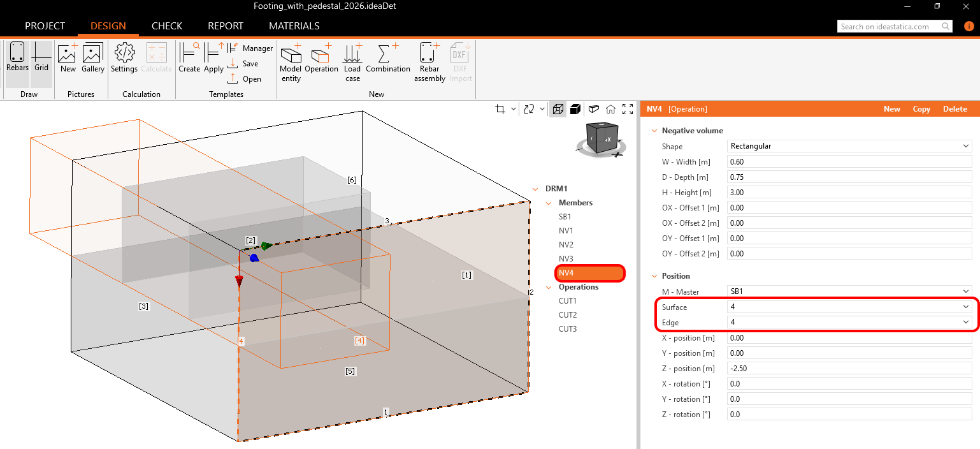Viewport: 980px width, 449px height.
Task: Add a new Model entity
Action: pyautogui.click(x=291, y=62)
